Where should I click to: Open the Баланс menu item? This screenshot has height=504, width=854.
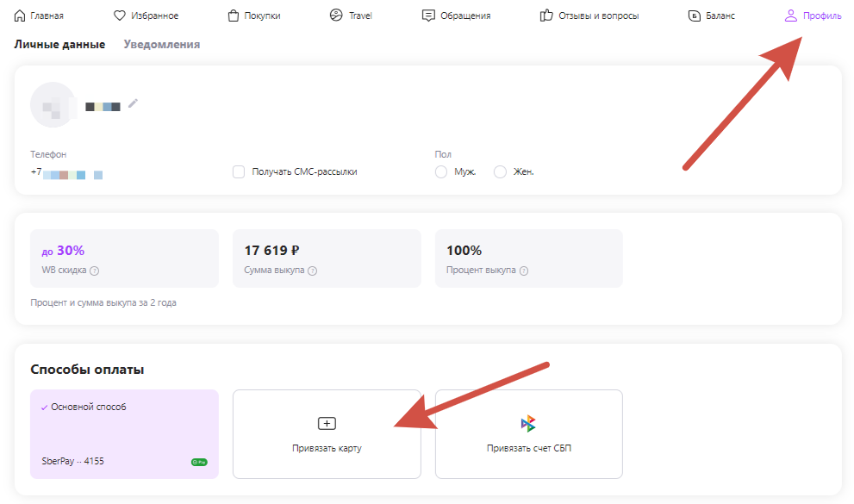711,16
